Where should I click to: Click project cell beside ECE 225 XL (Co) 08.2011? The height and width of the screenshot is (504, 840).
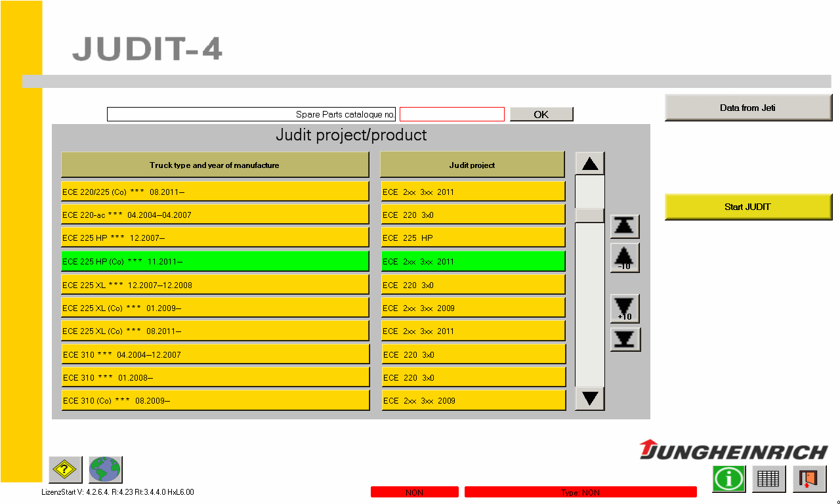(x=473, y=331)
